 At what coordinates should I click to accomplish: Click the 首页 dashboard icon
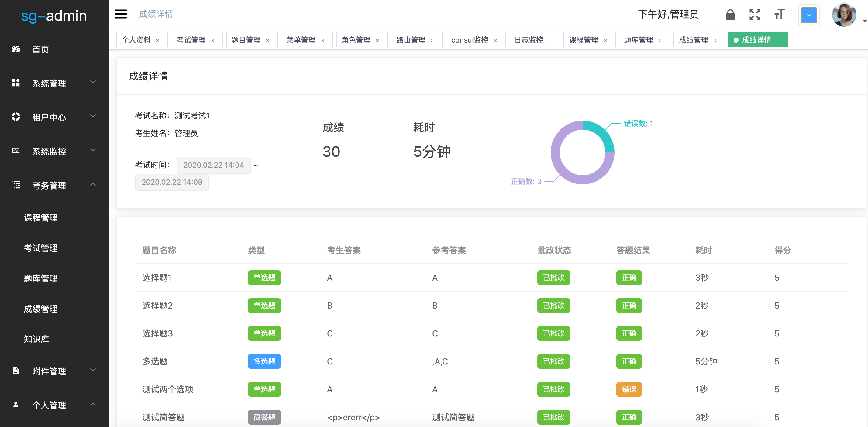(16, 49)
